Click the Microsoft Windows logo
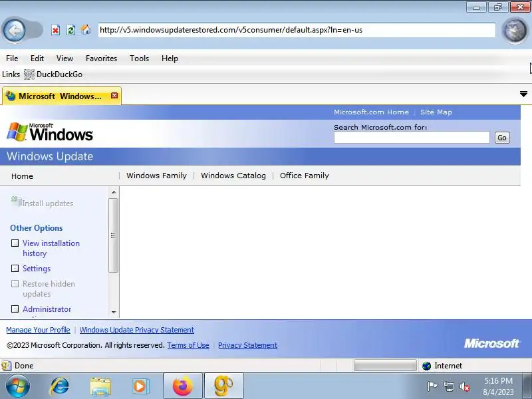Viewport: 532px width, 399px height. click(50, 132)
